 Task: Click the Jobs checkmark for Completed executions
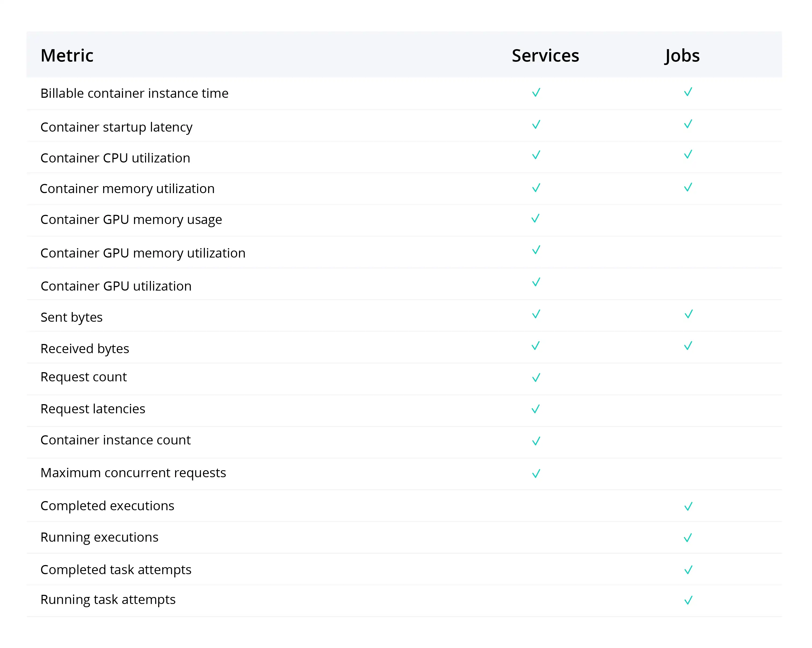coord(688,507)
